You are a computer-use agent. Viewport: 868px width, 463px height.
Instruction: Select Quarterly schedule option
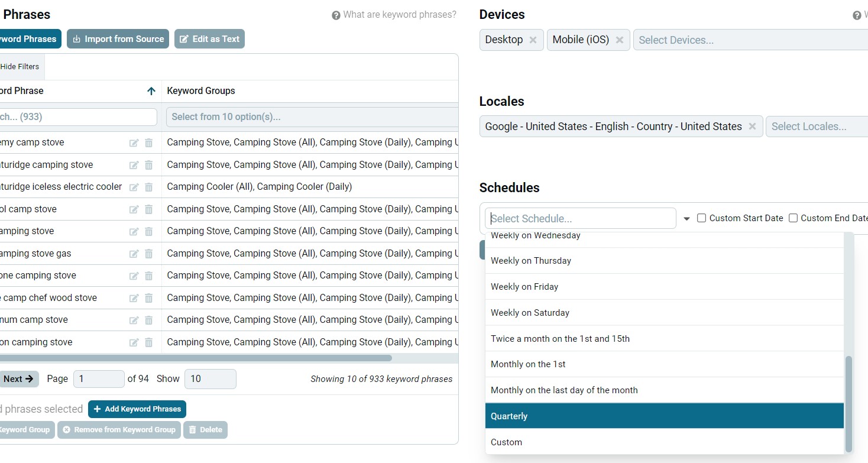click(664, 416)
